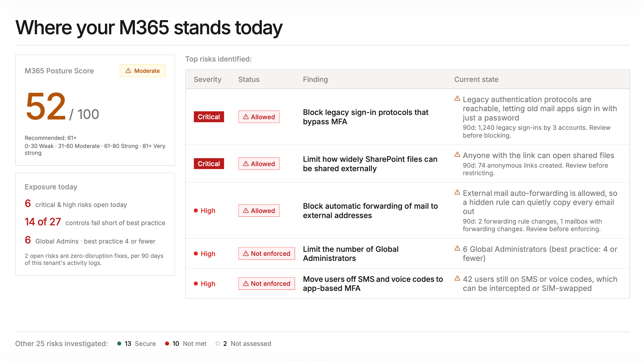Click the warning icon beside 'Anyone with the link'
This screenshot has height=362, width=644.
point(457,155)
